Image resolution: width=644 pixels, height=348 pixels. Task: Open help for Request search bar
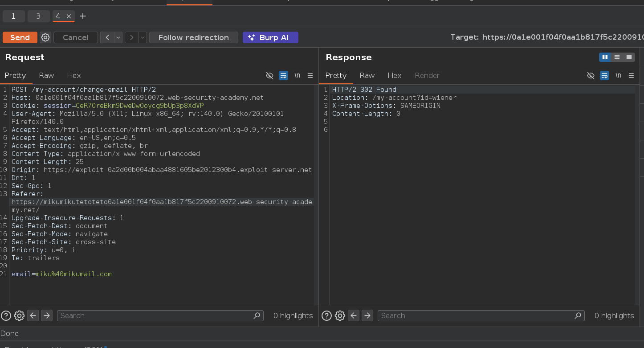[x=6, y=315]
